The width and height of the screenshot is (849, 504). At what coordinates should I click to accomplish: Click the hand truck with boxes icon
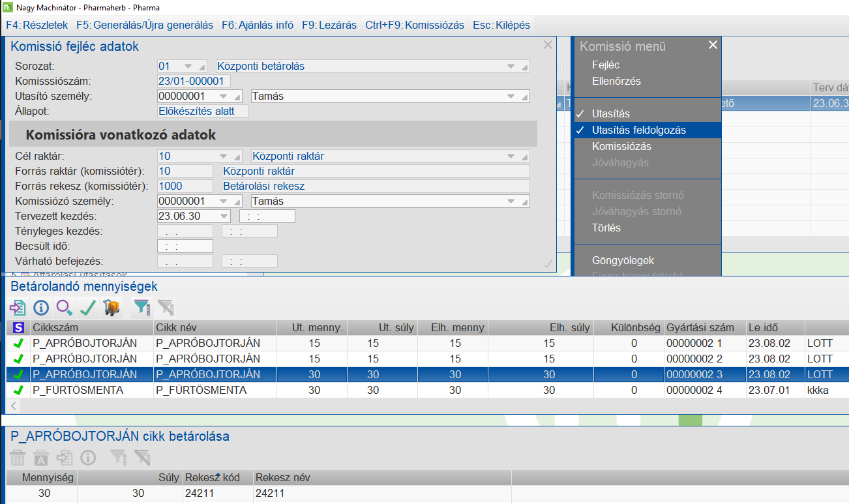tap(112, 308)
